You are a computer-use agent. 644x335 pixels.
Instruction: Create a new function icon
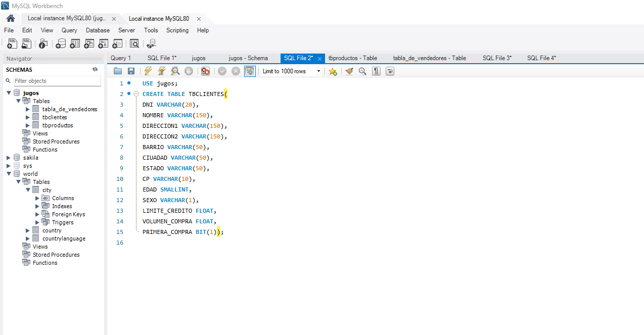117,43
